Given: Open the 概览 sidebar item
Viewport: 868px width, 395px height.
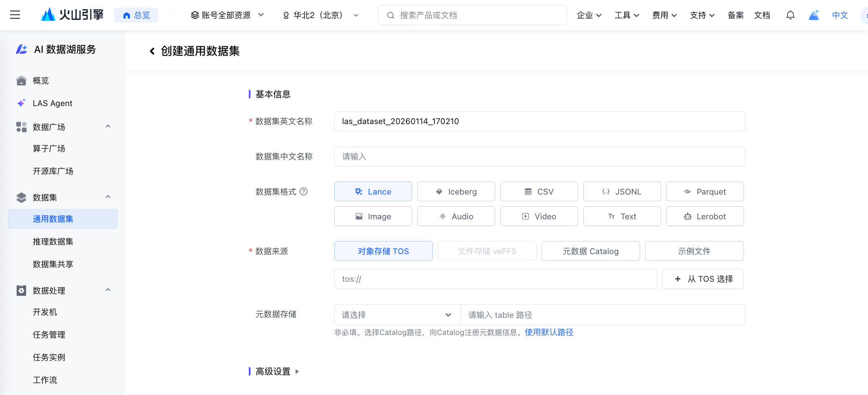Looking at the screenshot, I should pos(41,81).
